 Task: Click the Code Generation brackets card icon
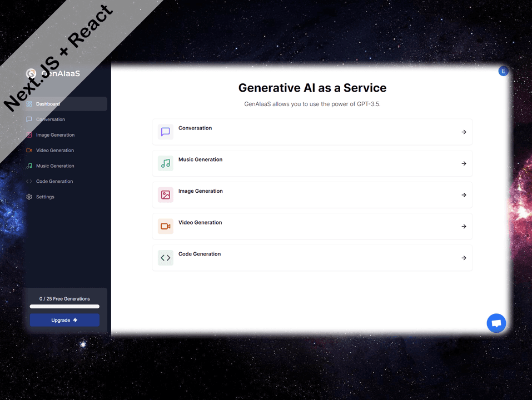tap(165, 258)
